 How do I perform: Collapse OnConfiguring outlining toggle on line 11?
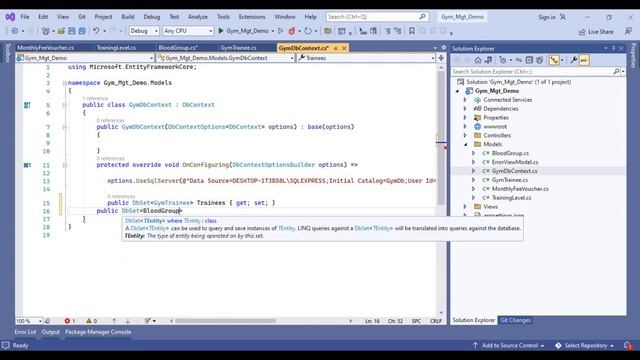[x=65, y=165]
